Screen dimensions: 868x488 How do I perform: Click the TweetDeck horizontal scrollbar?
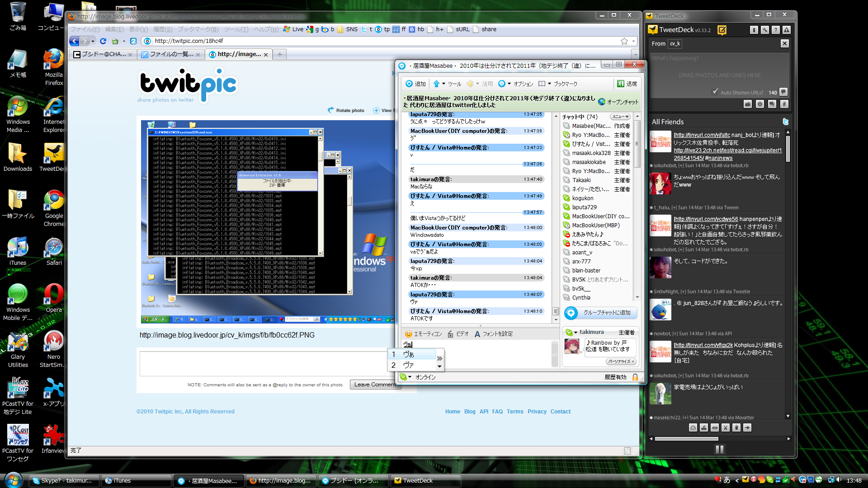pos(687,439)
